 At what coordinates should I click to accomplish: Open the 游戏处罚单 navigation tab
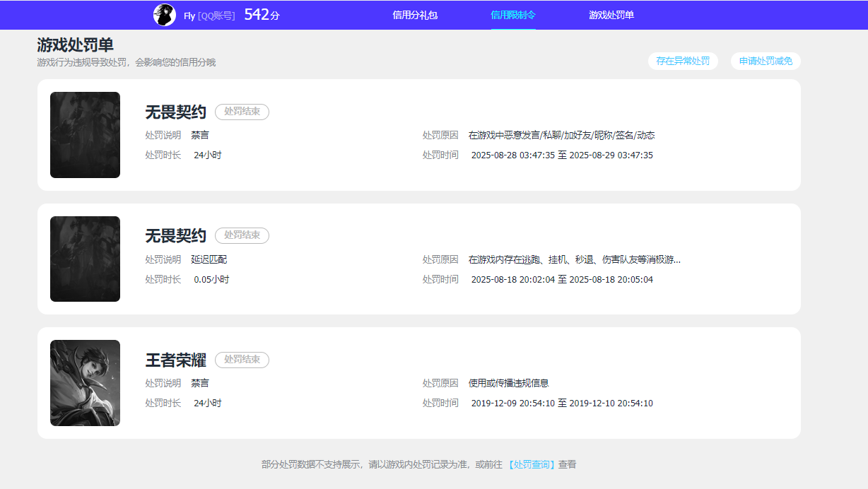coord(611,14)
